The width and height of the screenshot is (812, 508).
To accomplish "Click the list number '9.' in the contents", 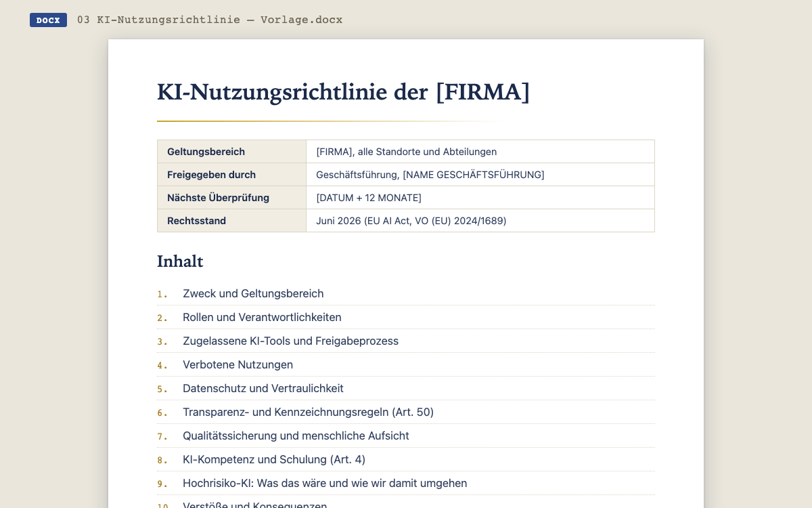I will tap(162, 484).
